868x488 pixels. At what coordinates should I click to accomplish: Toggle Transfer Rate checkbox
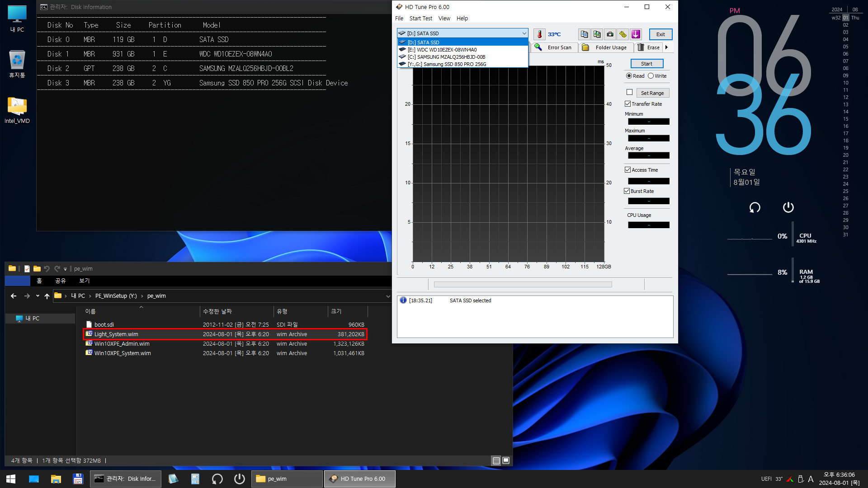[x=628, y=104]
